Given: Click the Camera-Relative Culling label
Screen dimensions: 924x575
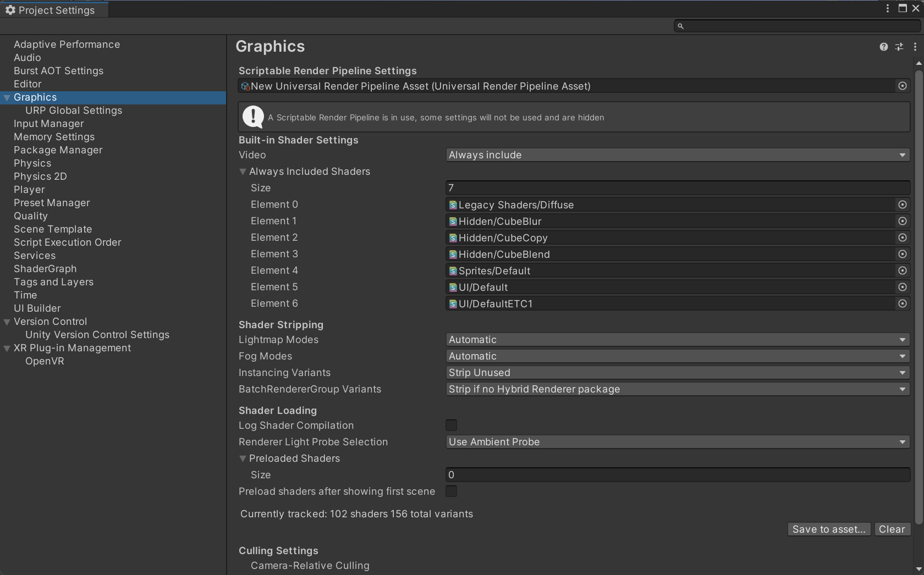Looking at the screenshot, I should pyautogui.click(x=310, y=566).
